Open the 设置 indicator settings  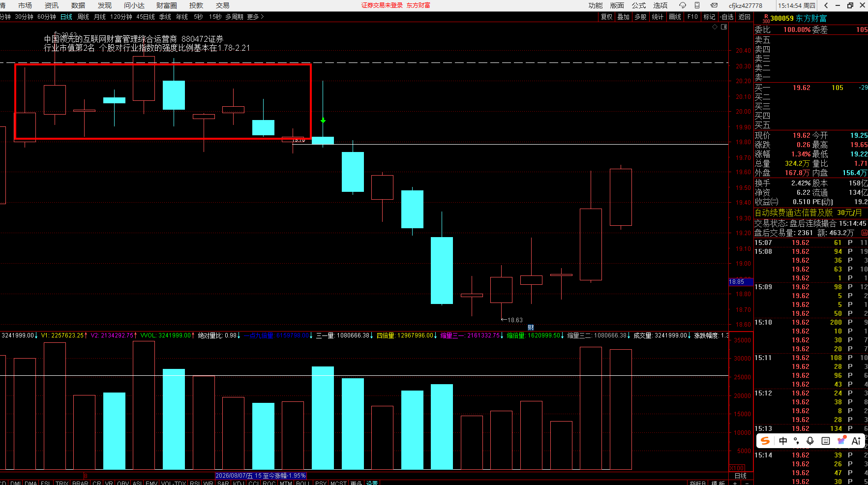pyautogui.click(x=372, y=483)
